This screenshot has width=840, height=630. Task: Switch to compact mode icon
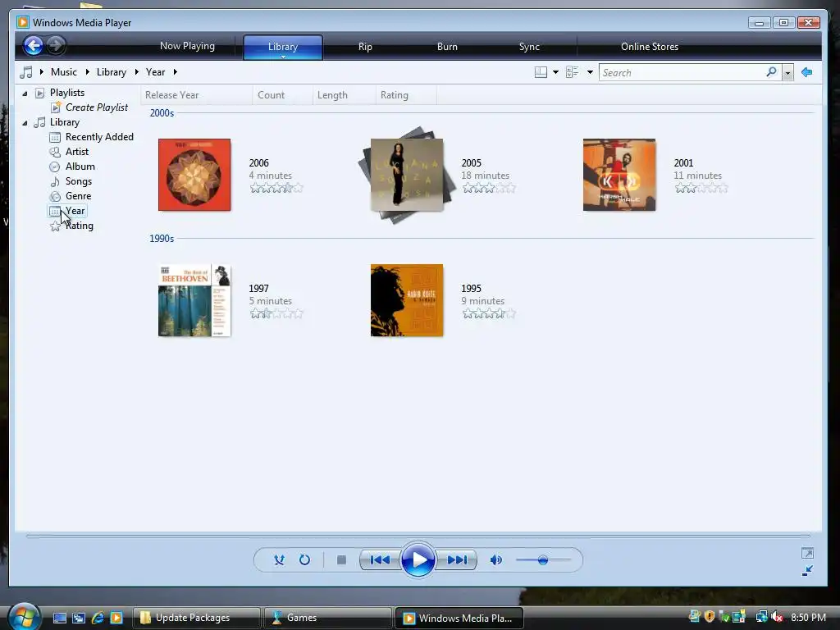coord(807,571)
